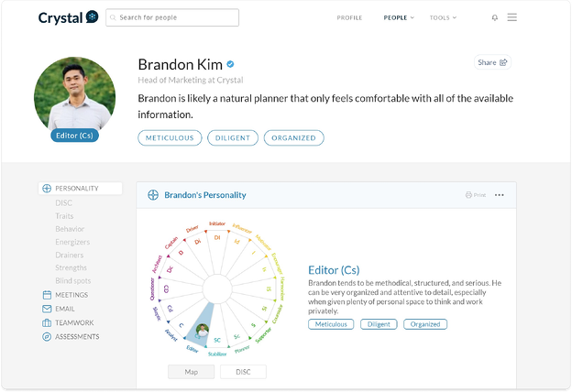Click the Crystal logo icon

click(92, 17)
